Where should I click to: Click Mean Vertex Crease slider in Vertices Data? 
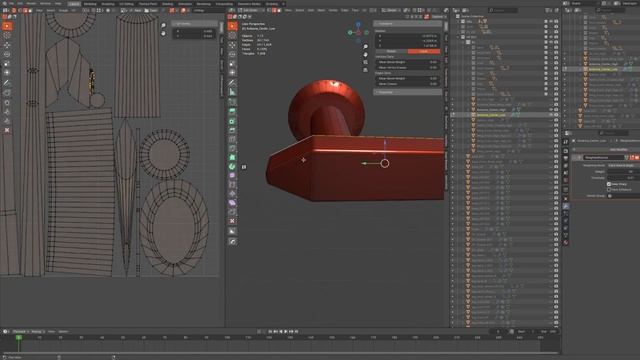[407, 67]
